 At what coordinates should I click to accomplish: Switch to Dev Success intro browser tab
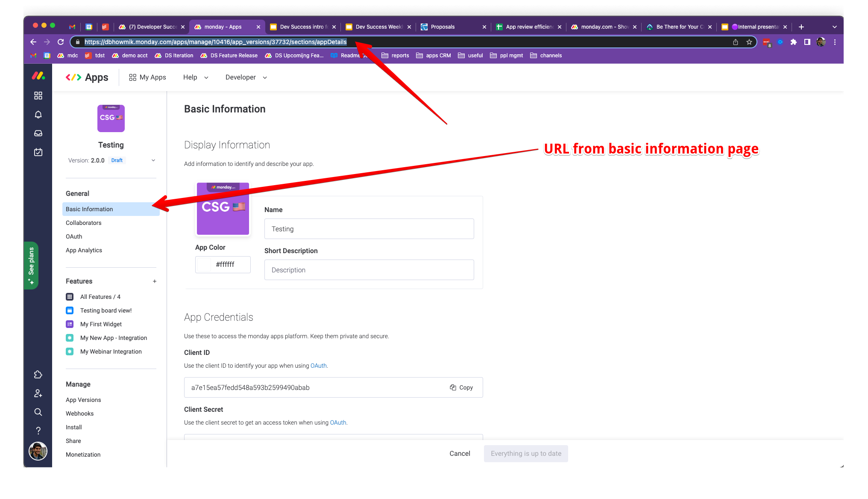pyautogui.click(x=301, y=27)
